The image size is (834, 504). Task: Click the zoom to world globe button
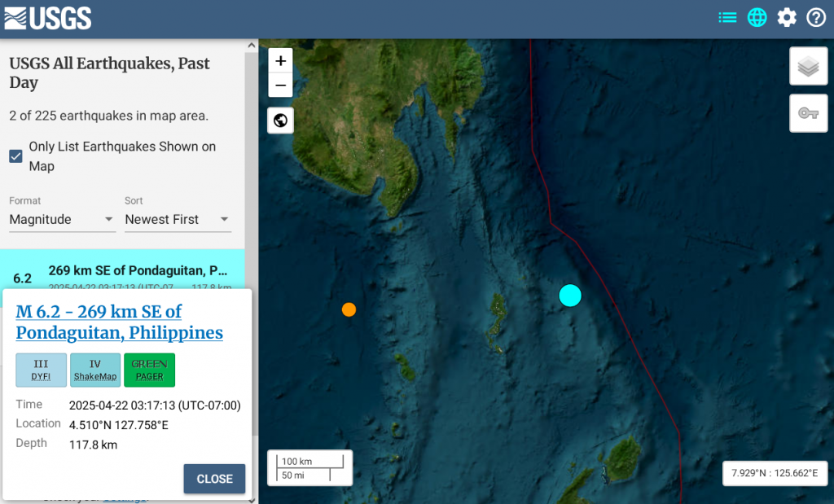tap(280, 121)
